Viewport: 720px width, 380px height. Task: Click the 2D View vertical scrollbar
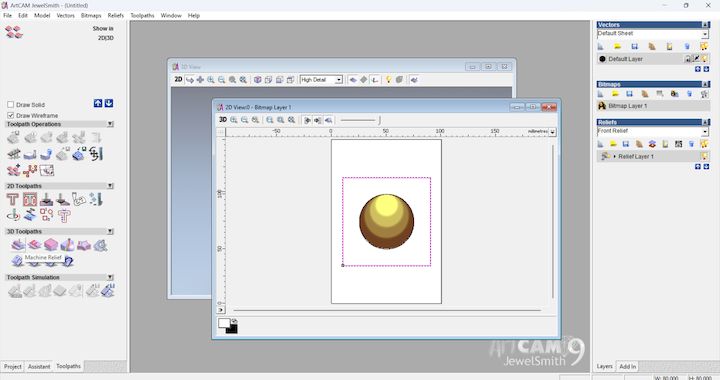click(x=553, y=221)
